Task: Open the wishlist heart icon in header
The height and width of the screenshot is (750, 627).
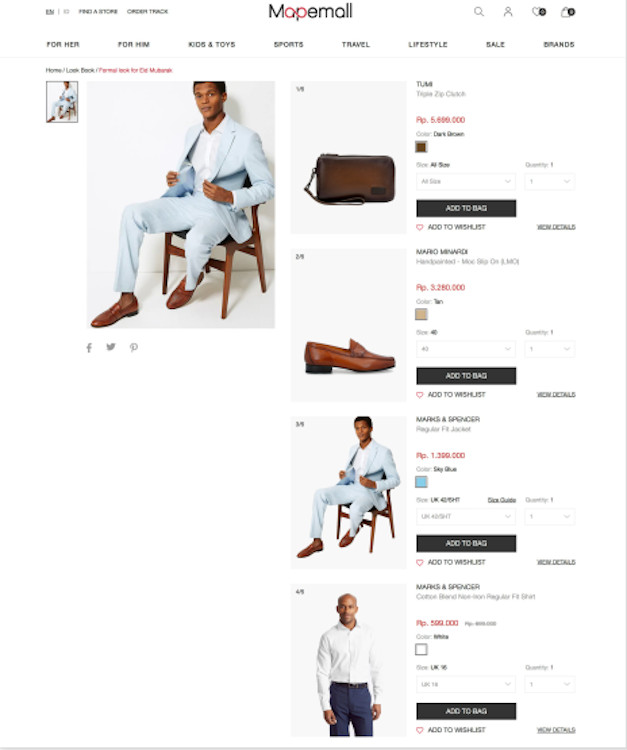Action: [539, 11]
